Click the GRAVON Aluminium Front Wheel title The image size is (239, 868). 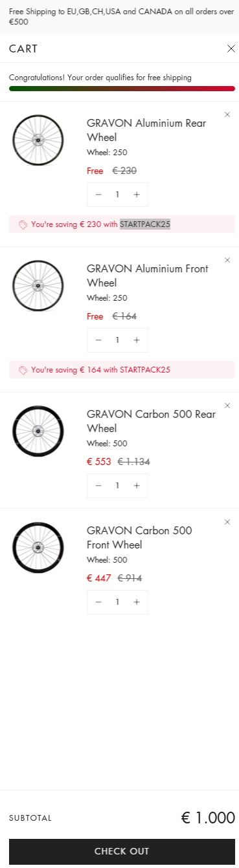[148, 276]
